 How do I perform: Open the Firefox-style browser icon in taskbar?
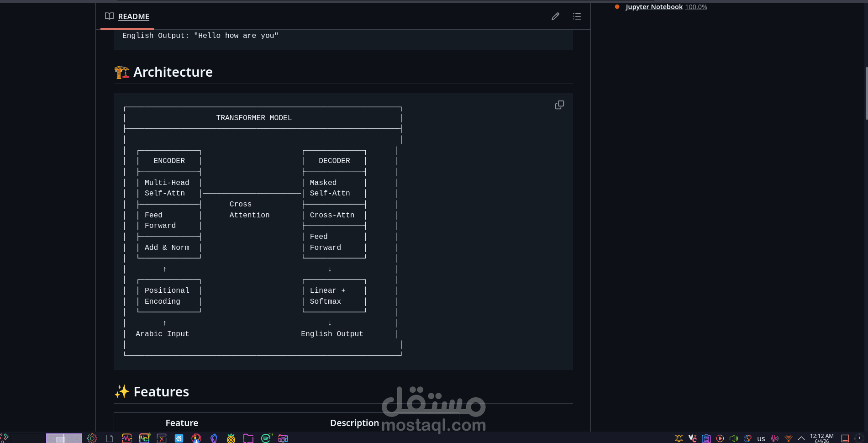(x=196, y=438)
